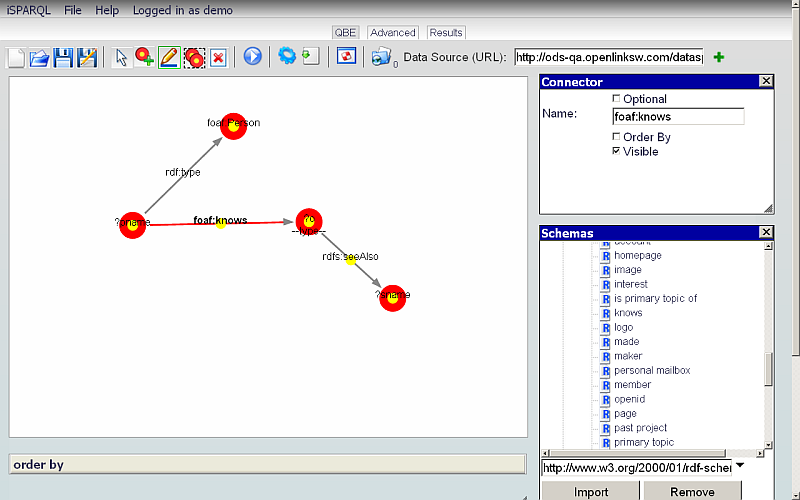Click the red X delete tool
The width and height of the screenshot is (800, 500).
[x=218, y=58]
